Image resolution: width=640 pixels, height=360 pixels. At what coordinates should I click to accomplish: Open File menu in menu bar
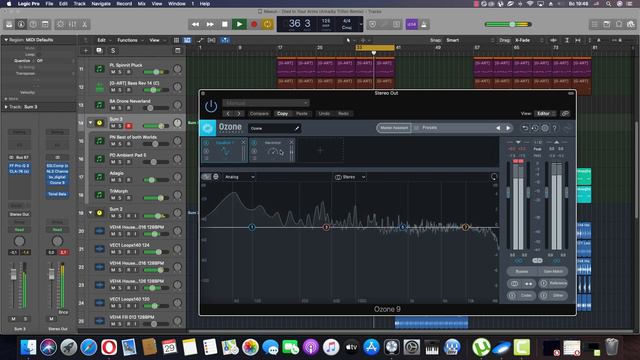[x=49, y=4]
